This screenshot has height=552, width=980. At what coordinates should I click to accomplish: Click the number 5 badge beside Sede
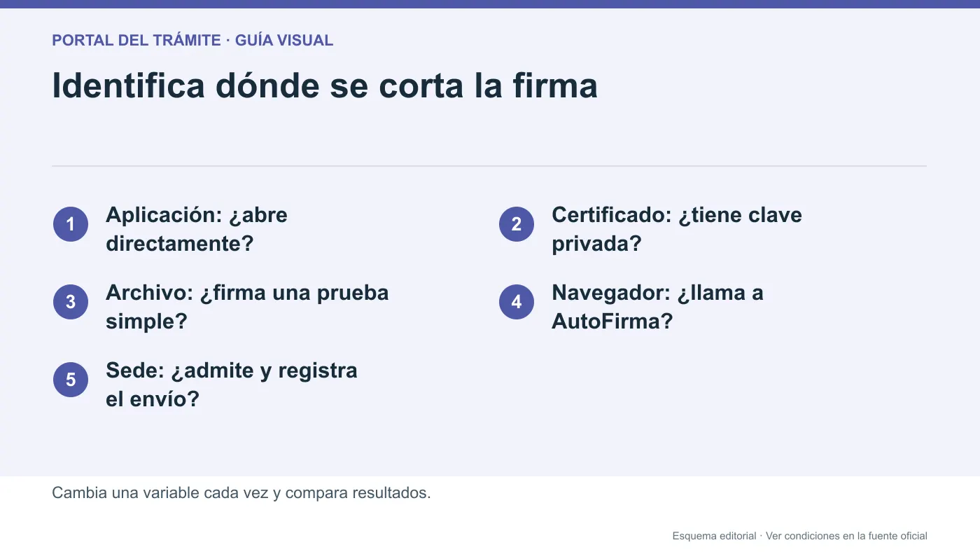click(71, 380)
